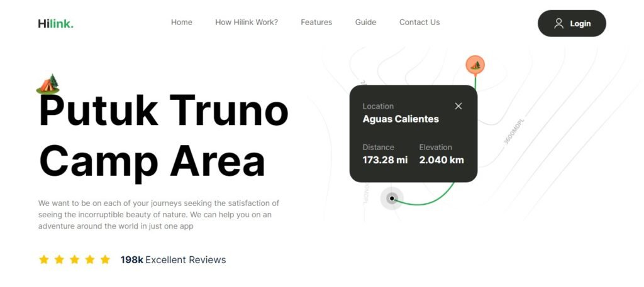Click the Elevation value 2.040 km
Viewport: 644px width, 287px height.
pos(441,160)
